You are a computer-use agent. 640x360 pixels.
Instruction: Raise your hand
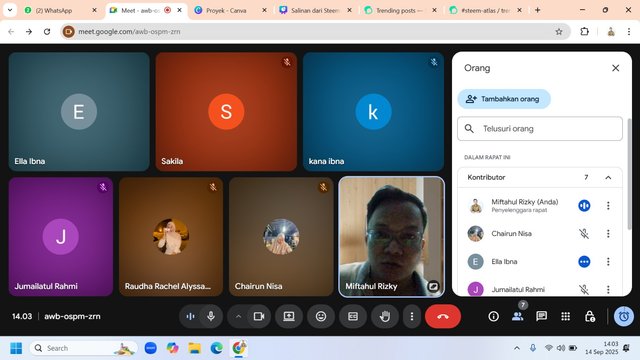(x=385, y=316)
